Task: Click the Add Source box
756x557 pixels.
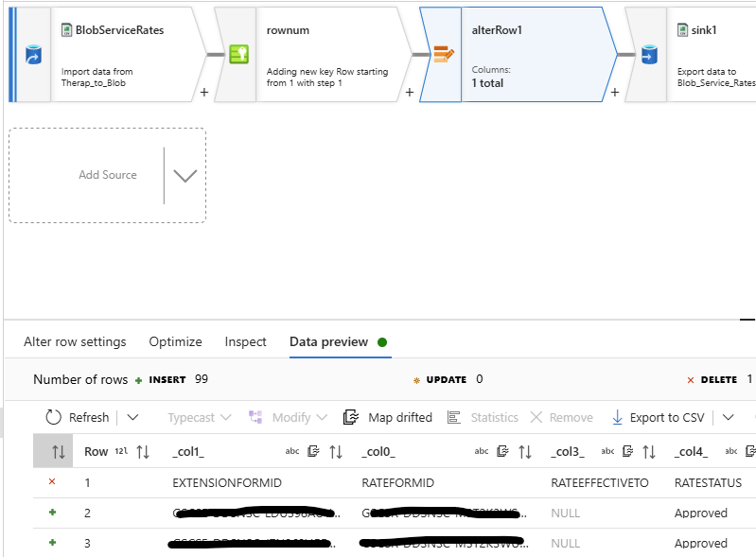Action: point(108,175)
